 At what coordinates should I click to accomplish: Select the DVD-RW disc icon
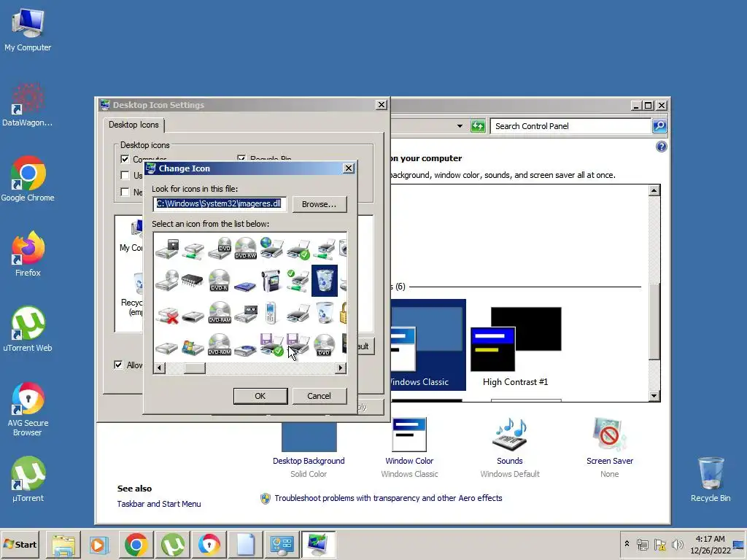246,248
